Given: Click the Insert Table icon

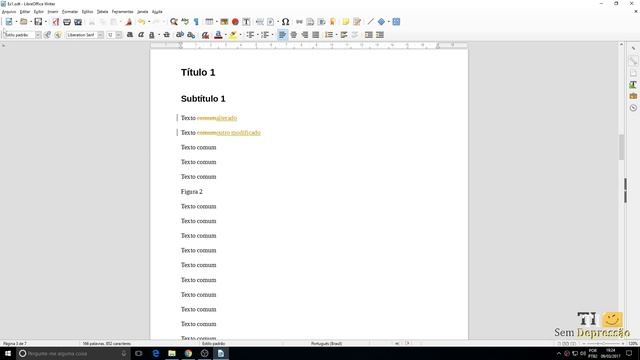Looking at the screenshot, I should point(209,22).
